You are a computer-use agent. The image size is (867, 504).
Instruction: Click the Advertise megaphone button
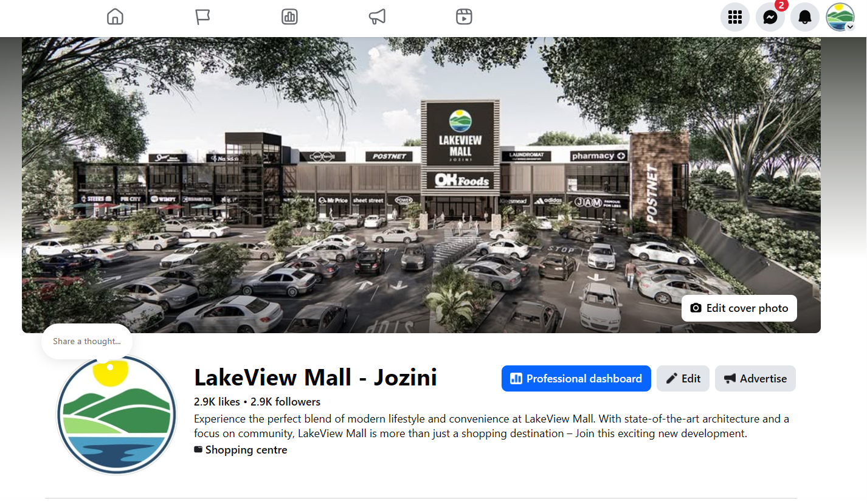click(755, 379)
